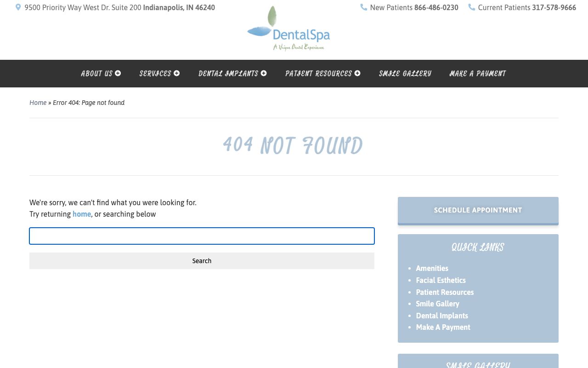Open the Smile Gallery navigation item
This screenshot has height=368, width=588.
405,74
